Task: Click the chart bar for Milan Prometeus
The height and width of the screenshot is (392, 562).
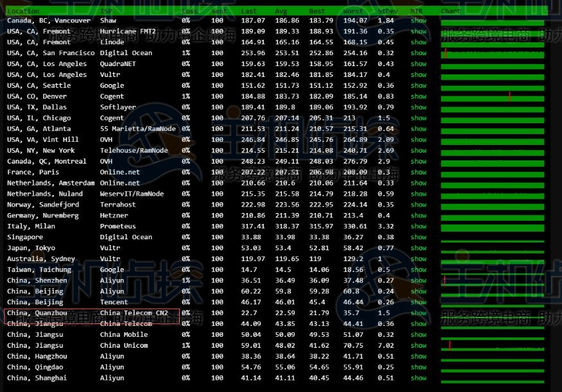Action: tap(493, 228)
